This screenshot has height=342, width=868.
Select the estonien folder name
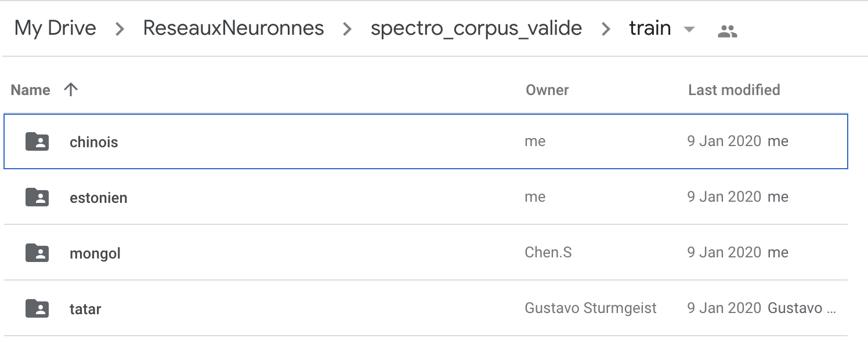pyautogui.click(x=98, y=198)
